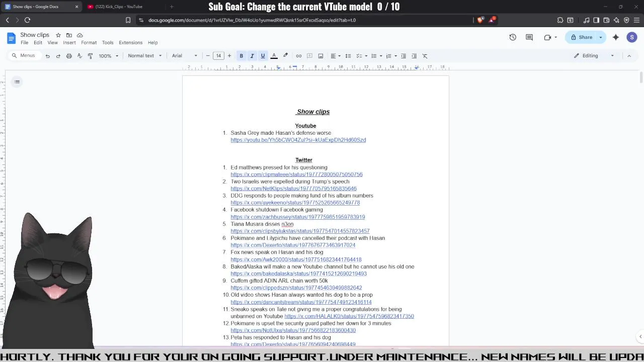
Task: Click the font size 14 field
Action: [x=218, y=56]
